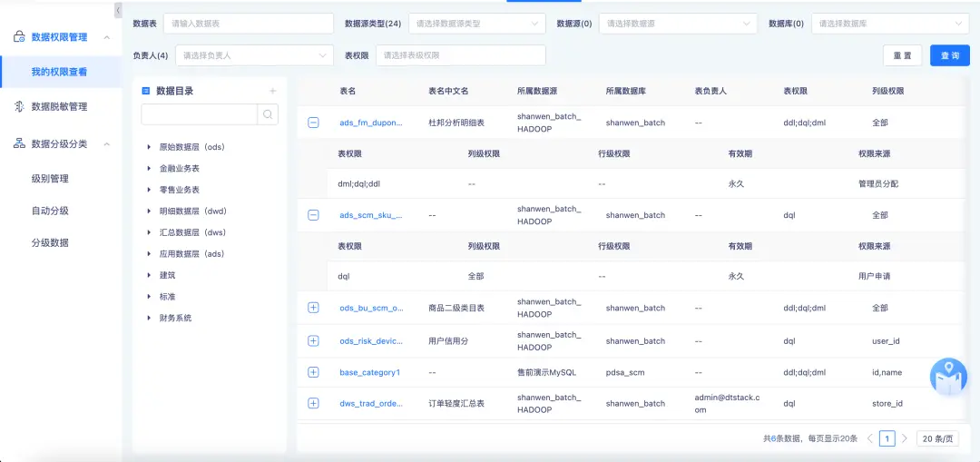The image size is (980, 462).
Task: Open 自动分级 in the sidebar
Action: [x=50, y=211]
